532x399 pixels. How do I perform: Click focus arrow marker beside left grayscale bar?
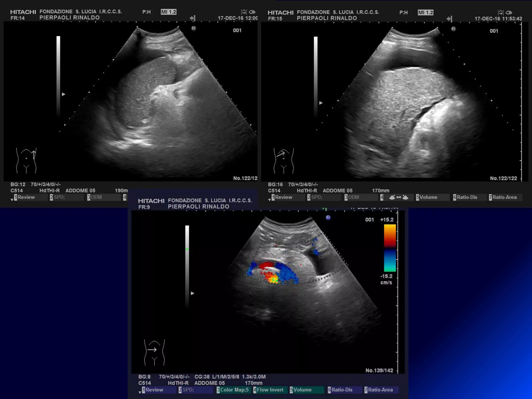coord(64,94)
